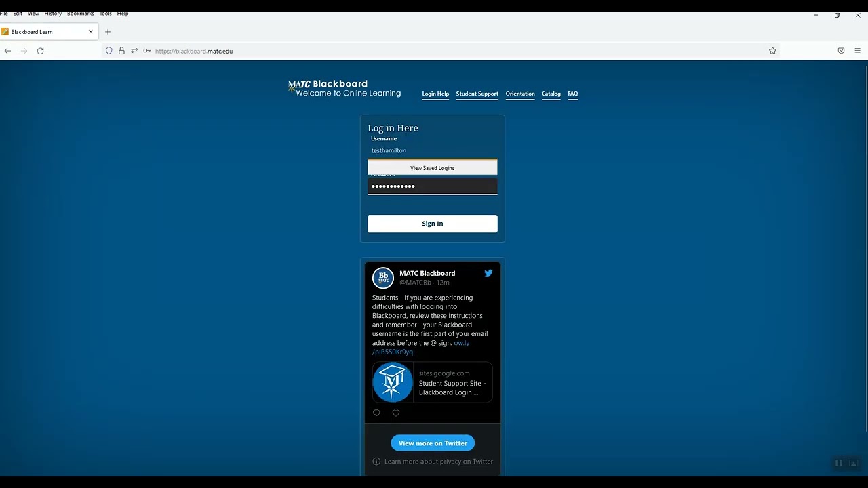Like the tweet with heart icon

[x=396, y=413]
